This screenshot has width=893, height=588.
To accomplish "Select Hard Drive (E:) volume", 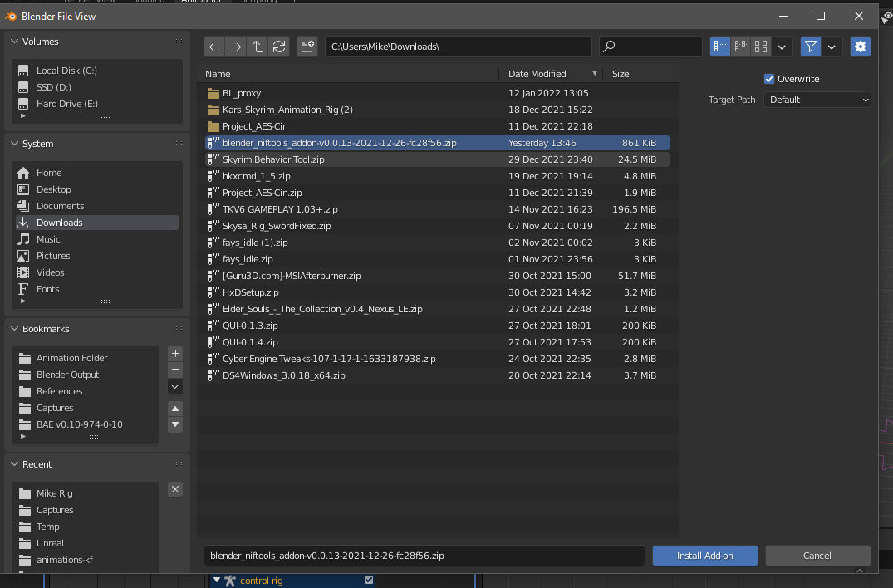I will pyautogui.click(x=97, y=104).
